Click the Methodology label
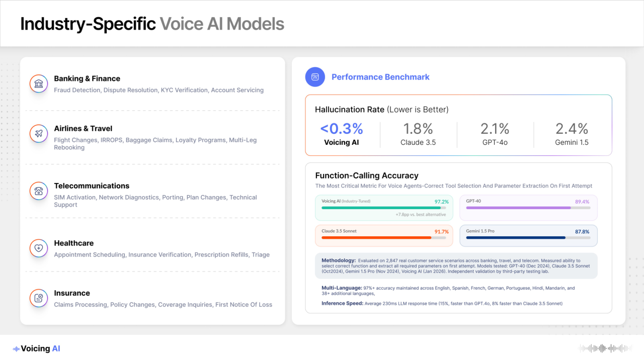The image size is (644, 362). pos(339,260)
